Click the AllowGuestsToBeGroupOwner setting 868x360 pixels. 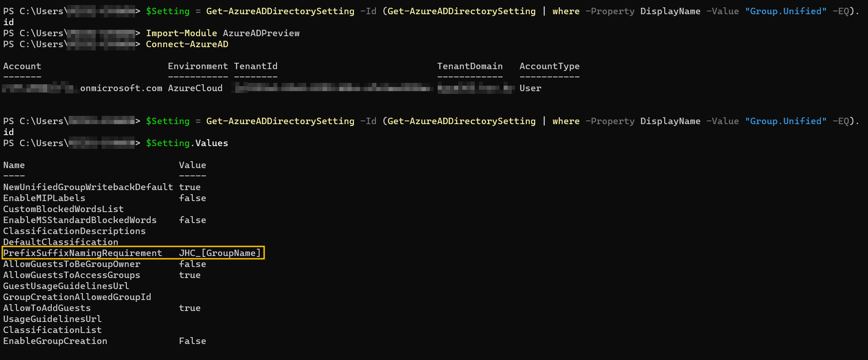point(71,264)
